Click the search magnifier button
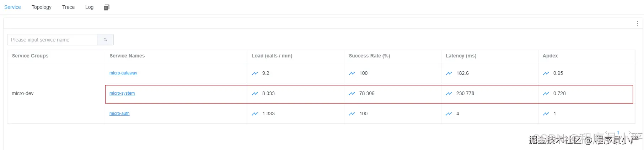Screen dimensions: 644x150 click(x=105, y=40)
